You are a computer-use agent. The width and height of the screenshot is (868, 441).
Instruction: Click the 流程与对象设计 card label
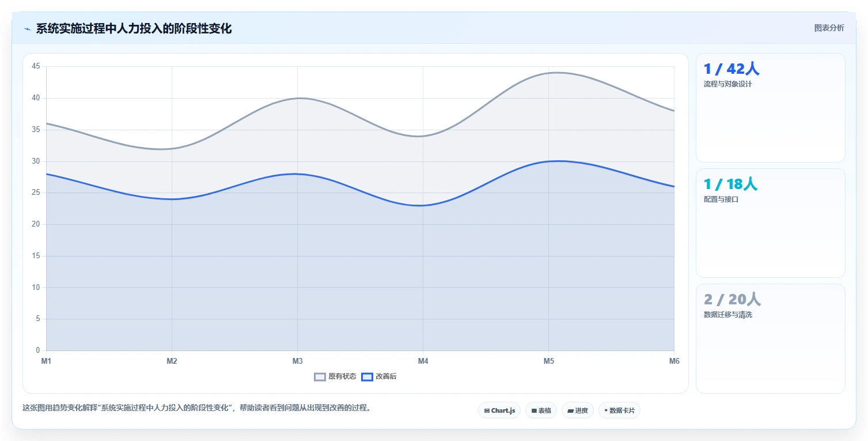point(728,84)
